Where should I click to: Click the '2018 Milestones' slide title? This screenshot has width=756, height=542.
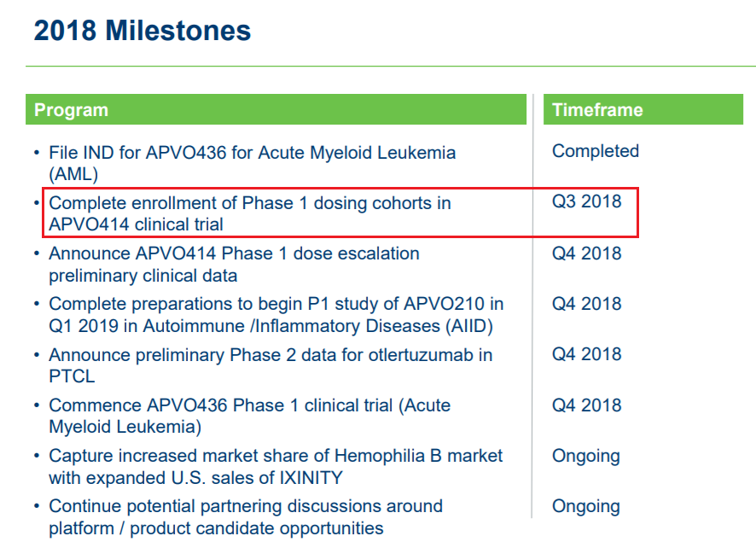[142, 31]
